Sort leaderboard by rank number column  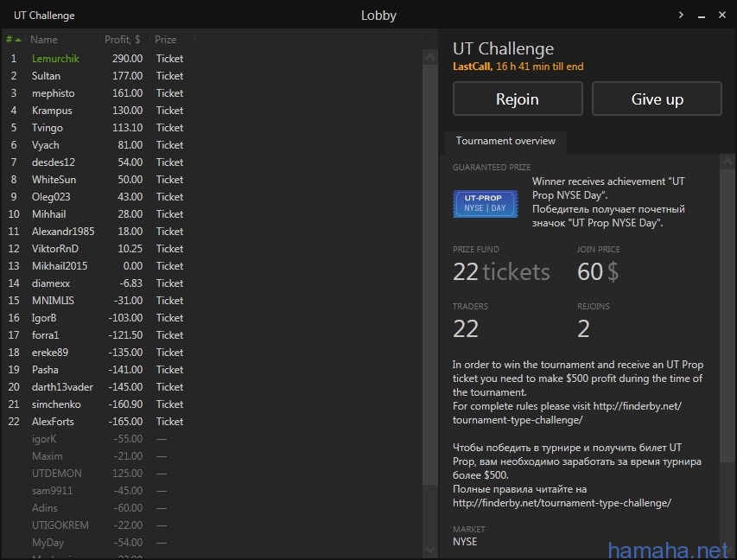pos(13,40)
